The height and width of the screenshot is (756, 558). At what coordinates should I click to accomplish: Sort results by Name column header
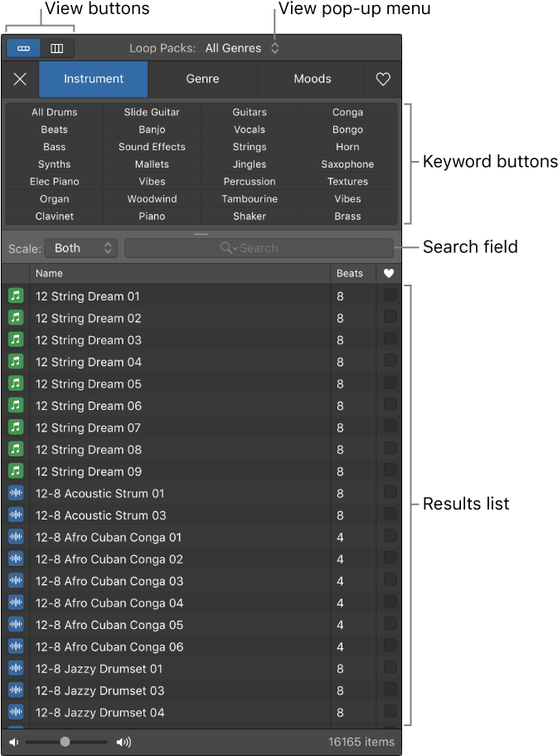tap(180, 273)
